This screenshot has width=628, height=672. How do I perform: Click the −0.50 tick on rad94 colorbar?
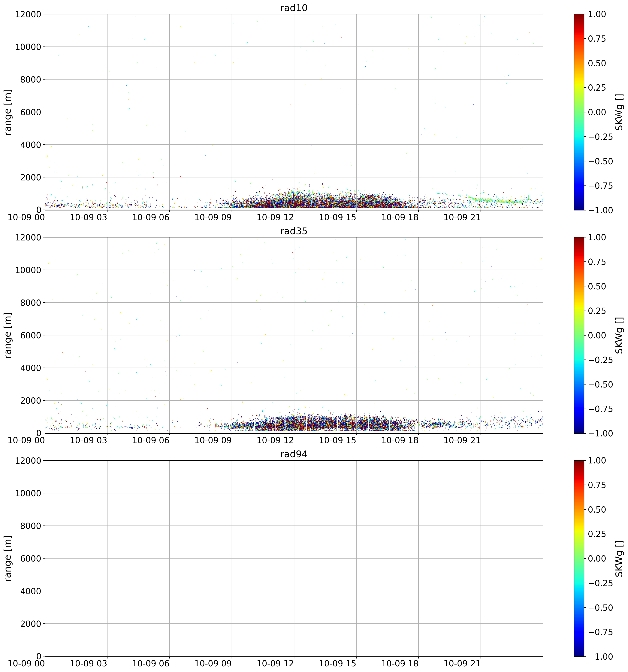[600, 607]
